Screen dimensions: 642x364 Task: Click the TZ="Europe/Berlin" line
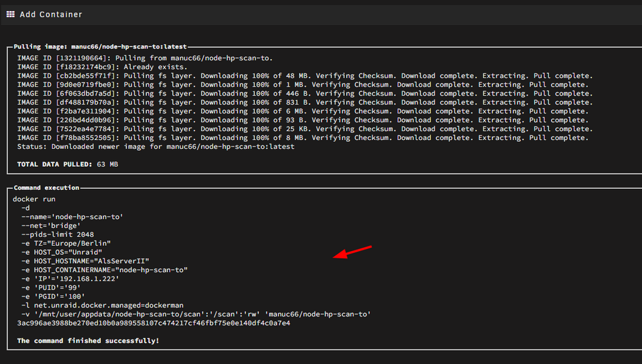point(66,243)
